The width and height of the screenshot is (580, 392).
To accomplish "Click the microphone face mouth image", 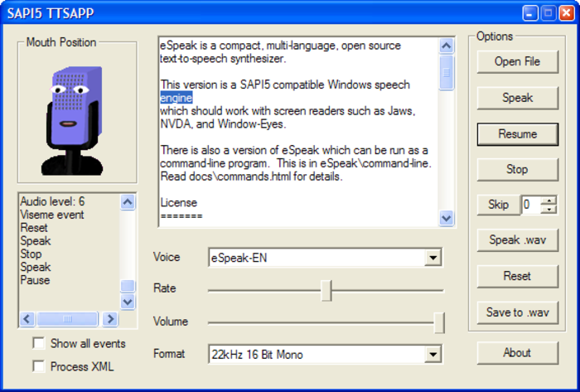I will [72, 120].
